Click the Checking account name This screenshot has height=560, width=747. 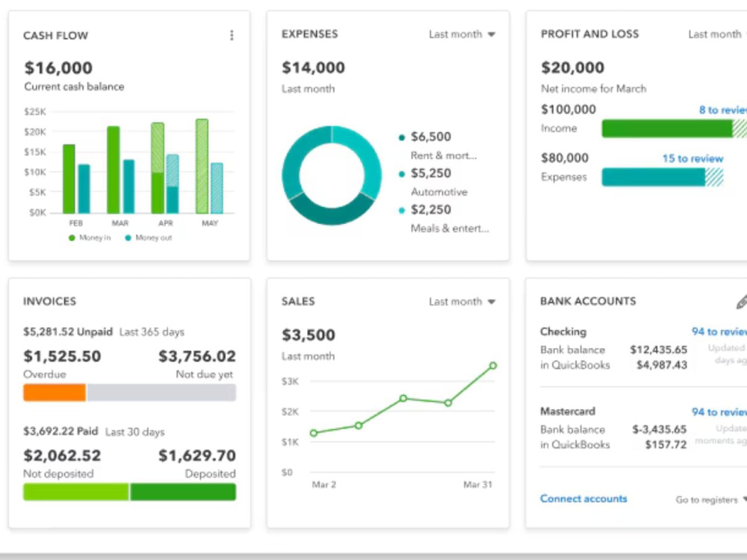pos(563,332)
